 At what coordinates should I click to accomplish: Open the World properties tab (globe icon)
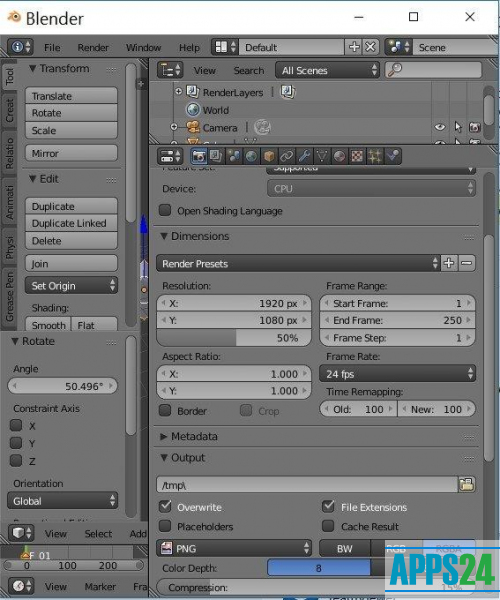(251, 156)
